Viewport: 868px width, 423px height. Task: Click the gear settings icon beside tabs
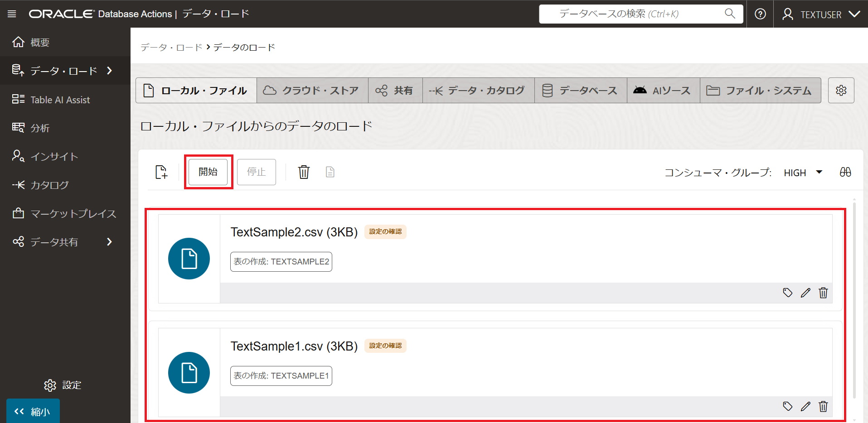click(841, 91)
